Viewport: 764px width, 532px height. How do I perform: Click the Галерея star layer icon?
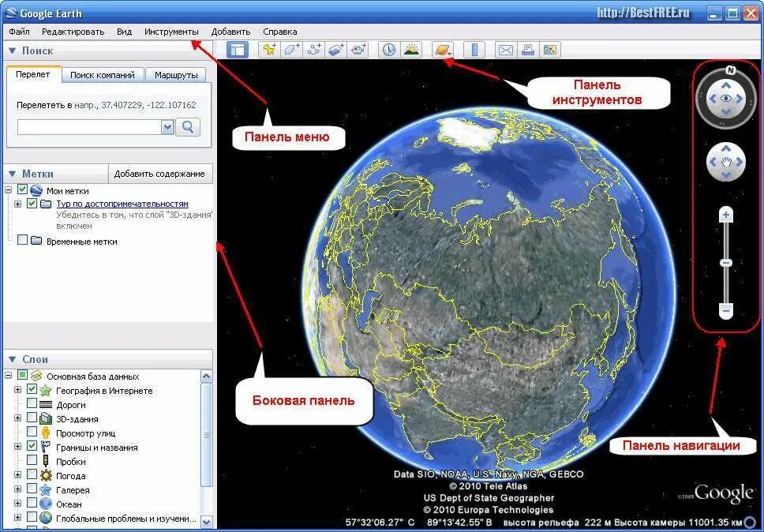tap(45, 489)
